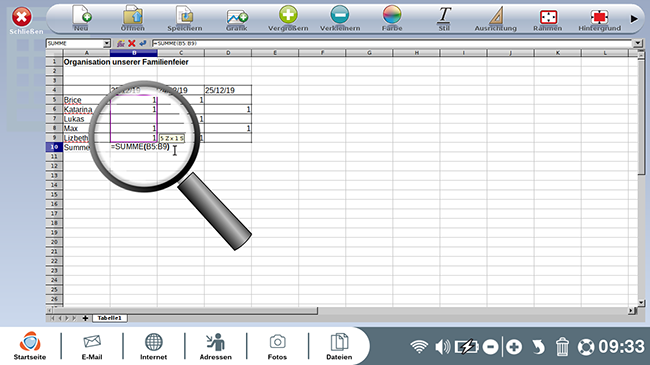Viewport: 650px width, 365px height.
Task: Click the undo back arrow in tray
Action: tap(538, 347)
